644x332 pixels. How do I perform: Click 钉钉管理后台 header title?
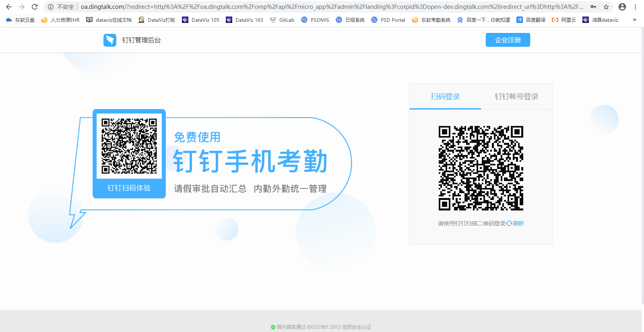pyautogui.click(x=141, y=40)
